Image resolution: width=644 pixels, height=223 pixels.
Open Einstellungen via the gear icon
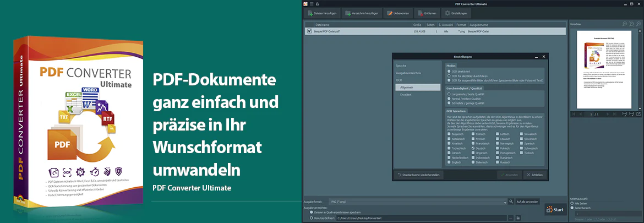click(447, 14)
